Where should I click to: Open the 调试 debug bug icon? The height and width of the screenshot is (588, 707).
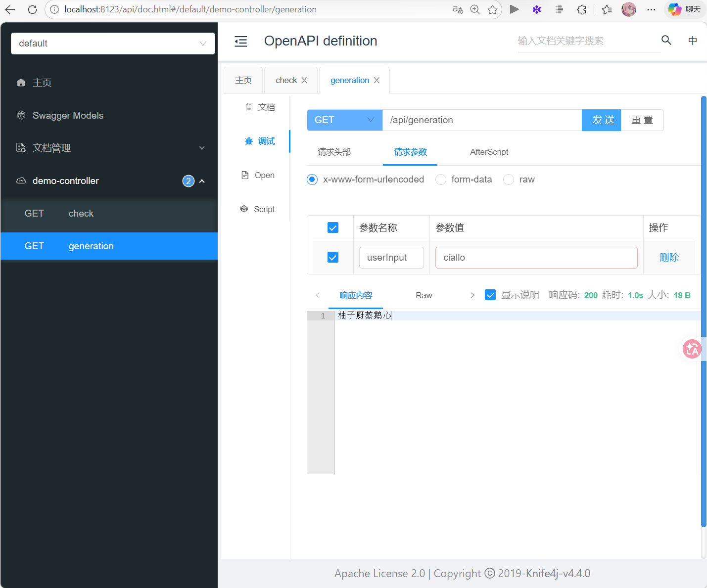(249, 141)
